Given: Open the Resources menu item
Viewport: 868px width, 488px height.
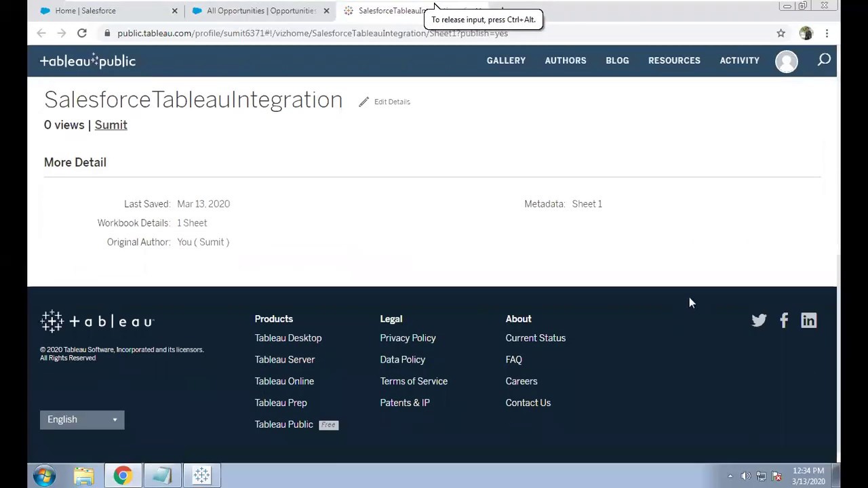Looking at the screenshot, I should tap(674, 60).
